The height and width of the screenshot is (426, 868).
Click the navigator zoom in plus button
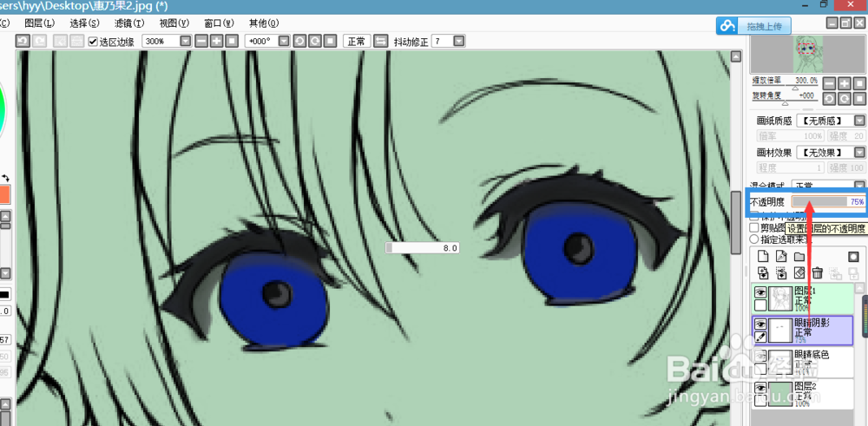[845, 83]
